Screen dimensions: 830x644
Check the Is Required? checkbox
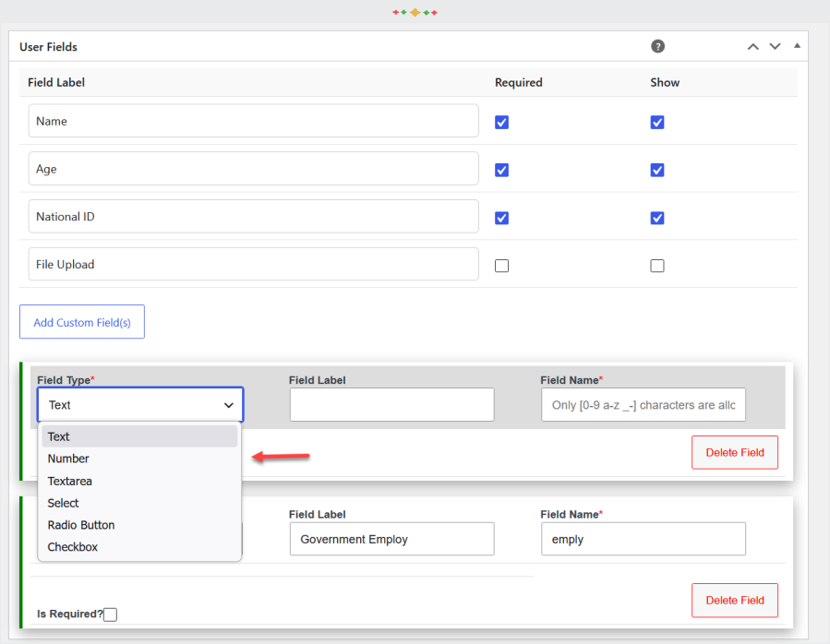coord(110,614)
